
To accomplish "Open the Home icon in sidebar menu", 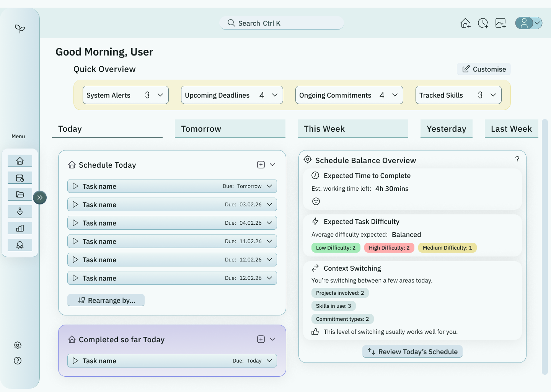I will pyautogui.click(x=20, y=161).
